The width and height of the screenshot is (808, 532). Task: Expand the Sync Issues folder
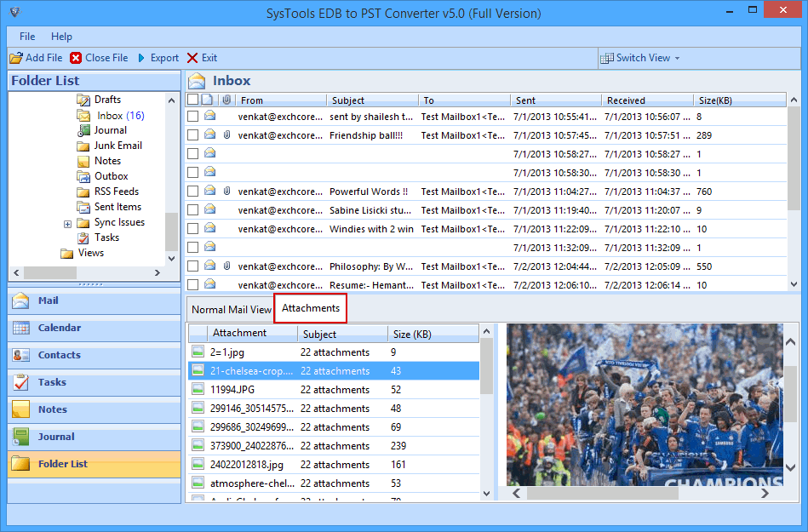pos(67,224)
